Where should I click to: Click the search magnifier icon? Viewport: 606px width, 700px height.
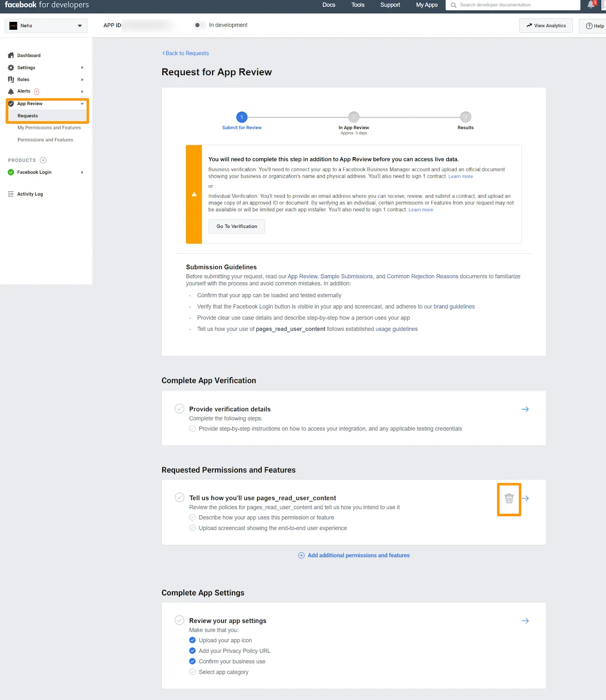454,5
